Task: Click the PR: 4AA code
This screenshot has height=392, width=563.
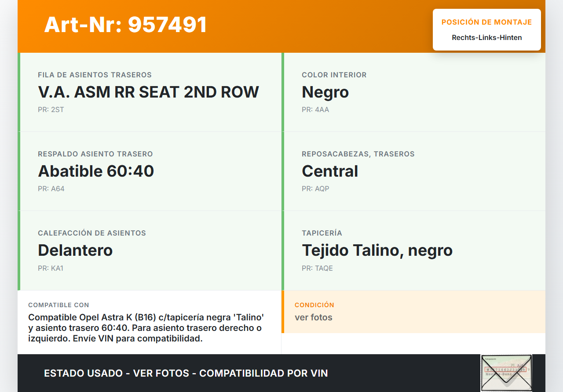Action: pos(315,110)
